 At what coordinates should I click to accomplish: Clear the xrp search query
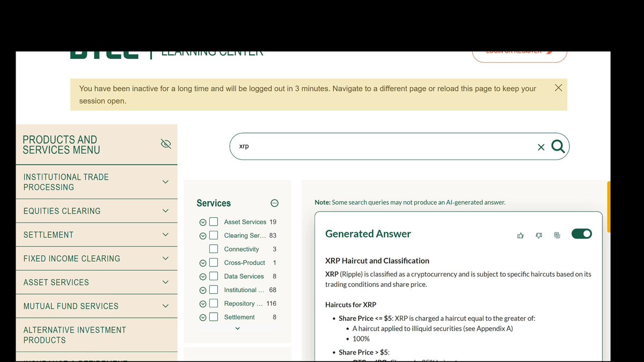pyautogui.click(x=541, y=147)
